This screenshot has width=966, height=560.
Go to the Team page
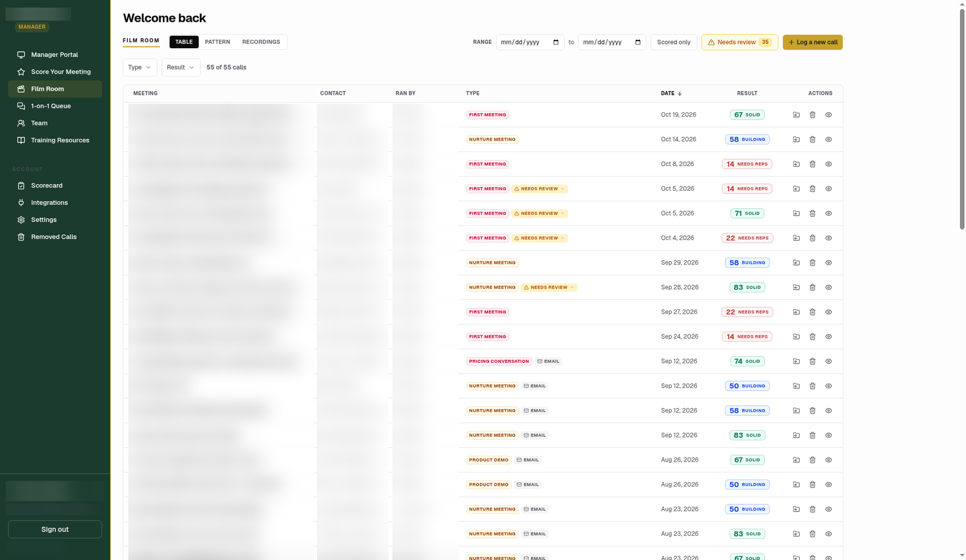[55, 123]
